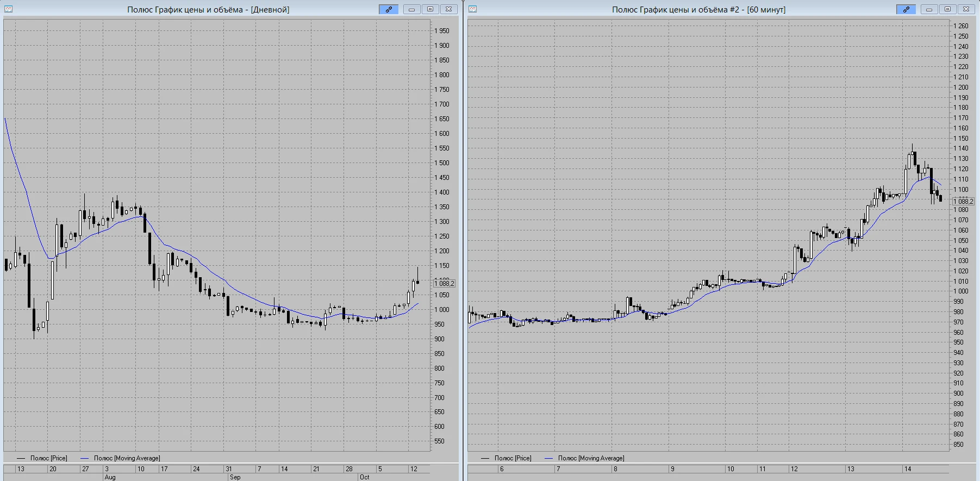980x481 pixels.
Task: Click date label 31 on the daily time axis
Action: (x=229, y=468)
